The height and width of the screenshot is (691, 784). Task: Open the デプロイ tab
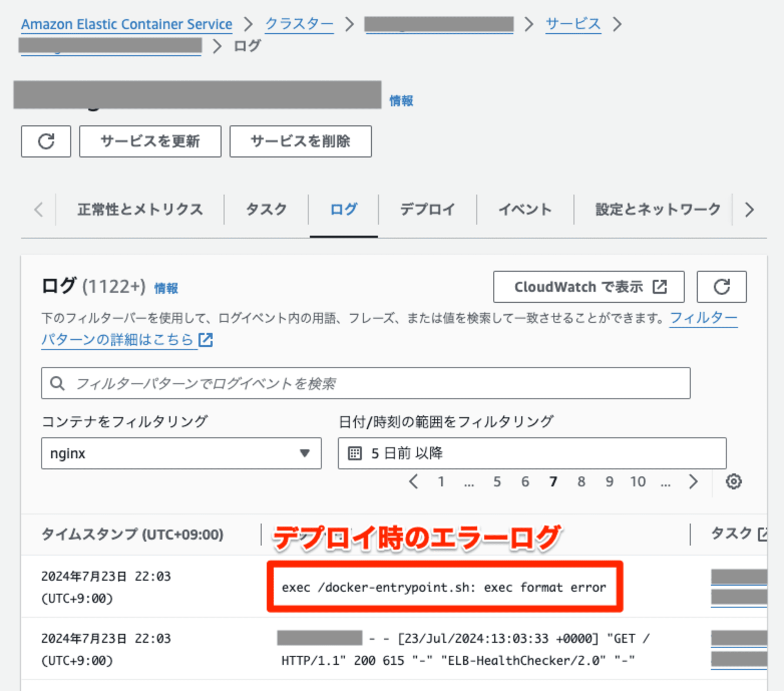tap(427, 209)
